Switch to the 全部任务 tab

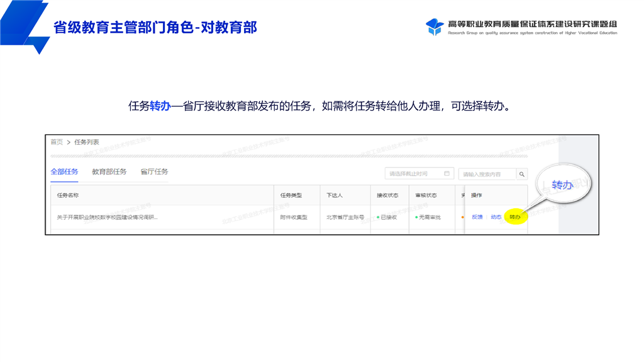coord(64,172)
